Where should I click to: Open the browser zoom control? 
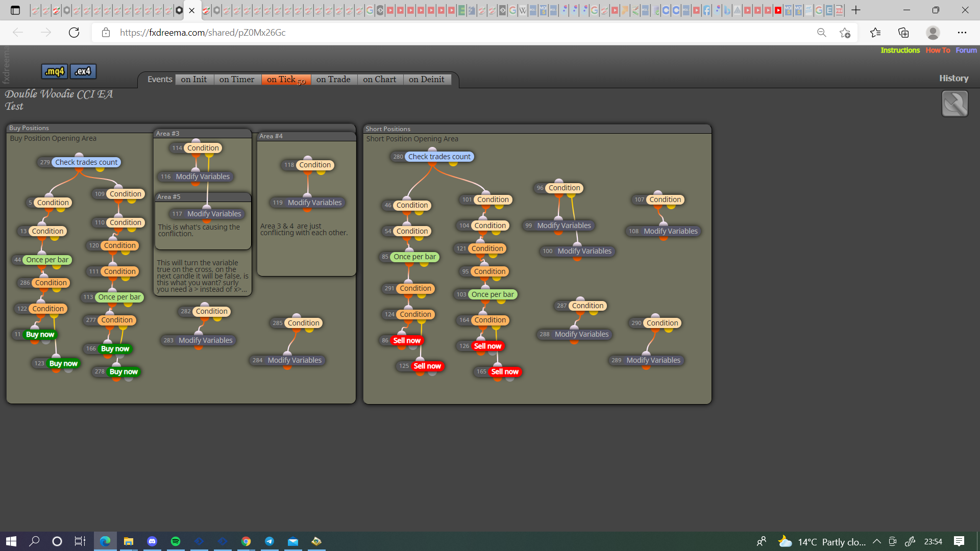pos(821,33)
